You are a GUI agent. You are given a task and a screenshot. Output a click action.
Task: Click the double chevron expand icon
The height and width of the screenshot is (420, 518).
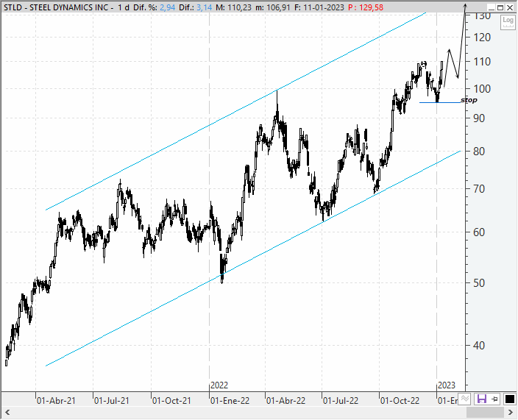point(465,399)
